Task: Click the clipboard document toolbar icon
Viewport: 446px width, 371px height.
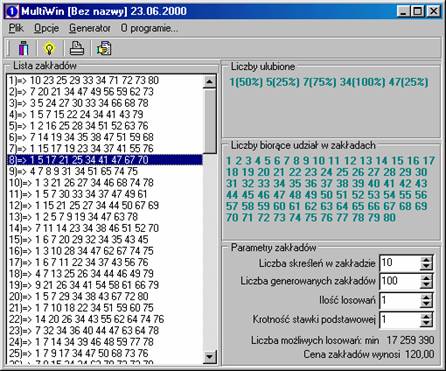Action: point(104,48)
